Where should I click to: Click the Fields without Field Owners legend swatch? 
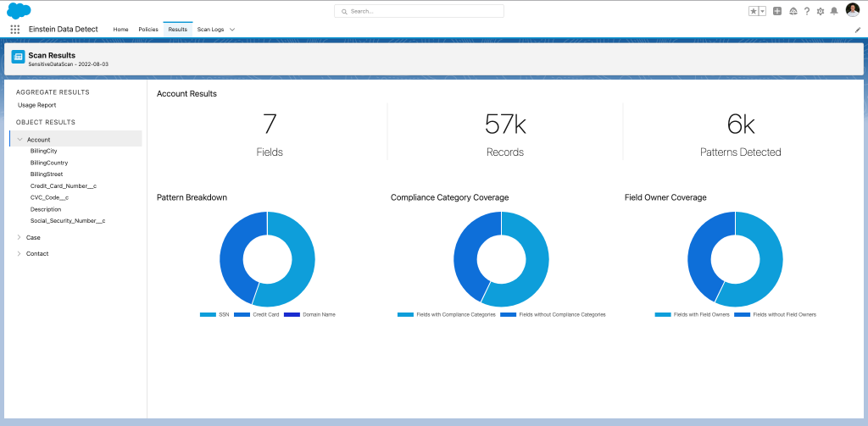click(743, 314)
